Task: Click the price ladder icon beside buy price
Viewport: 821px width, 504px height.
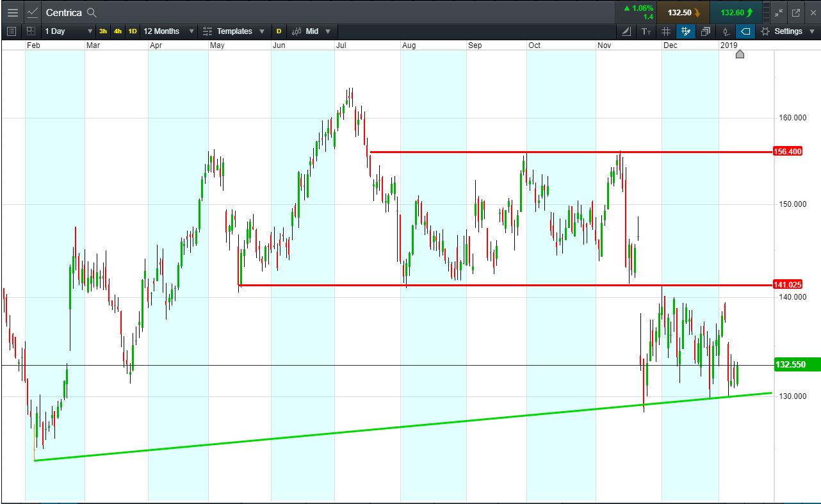Action: tap(767, 12)
